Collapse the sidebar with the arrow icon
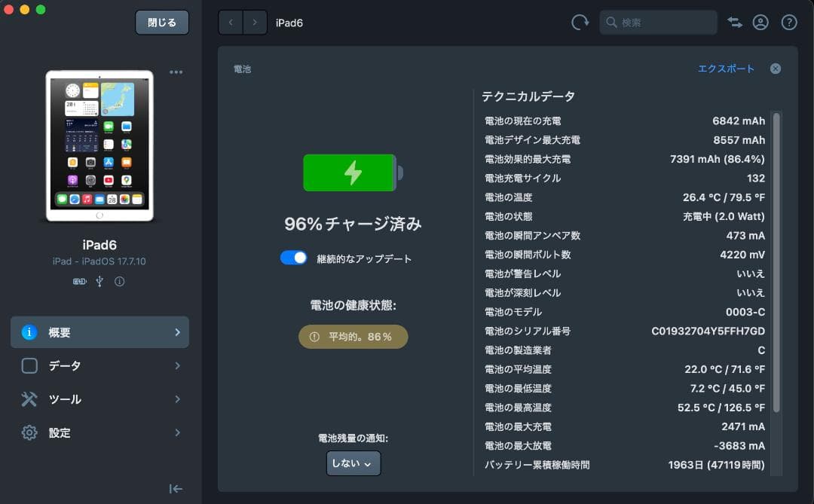814x504 pixels. pyautogui.click(x=176, y=489)
